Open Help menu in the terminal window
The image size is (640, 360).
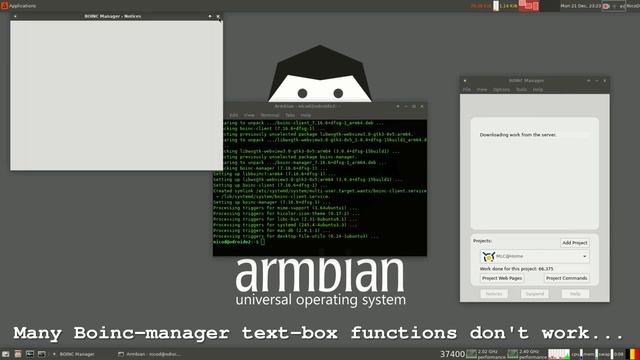[306, 115]
